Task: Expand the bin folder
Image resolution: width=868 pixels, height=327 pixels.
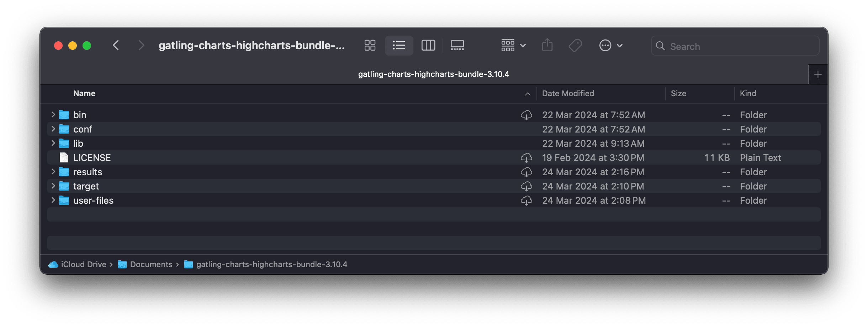Action: coord(53,115)
